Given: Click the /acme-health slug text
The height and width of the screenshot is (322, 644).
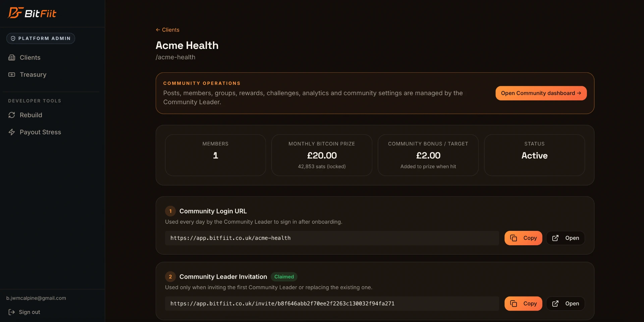Looking at the screenshot, I should coord(175,57).
